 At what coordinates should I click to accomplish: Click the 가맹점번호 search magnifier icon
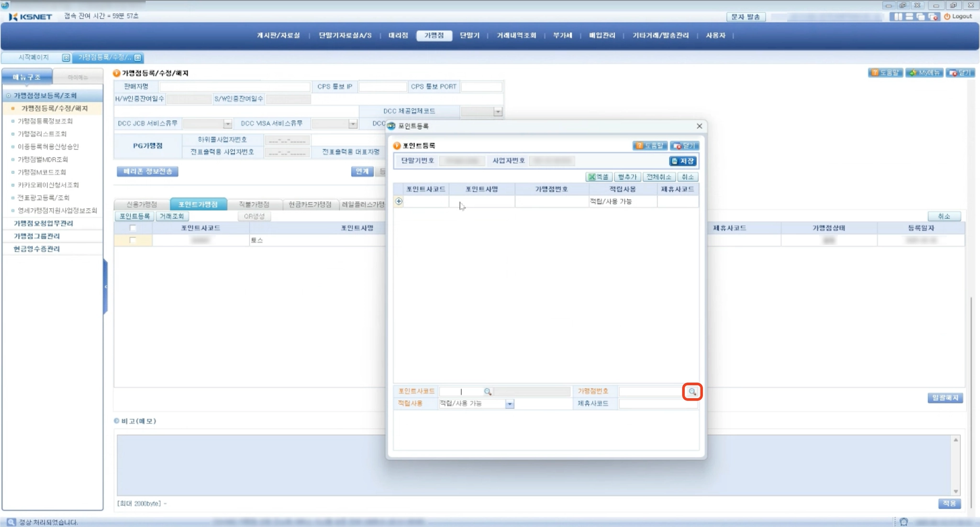(x=692, y=392)
